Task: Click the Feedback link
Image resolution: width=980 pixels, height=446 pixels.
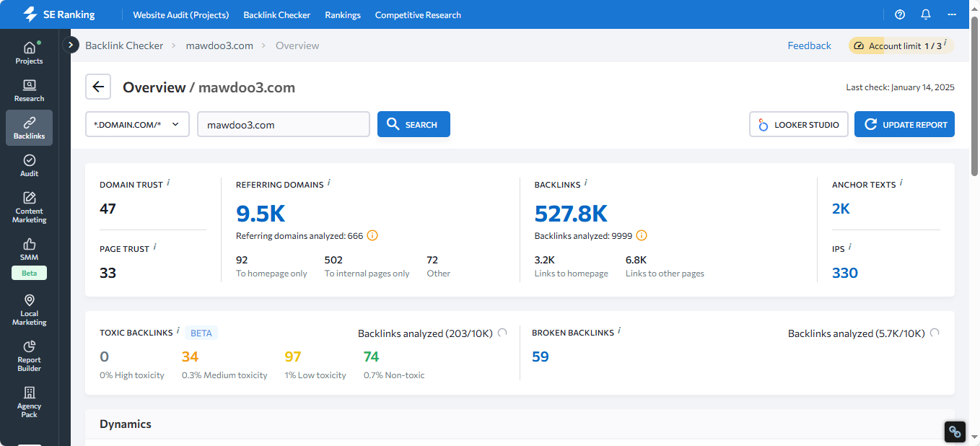Action: coord(809,45)
